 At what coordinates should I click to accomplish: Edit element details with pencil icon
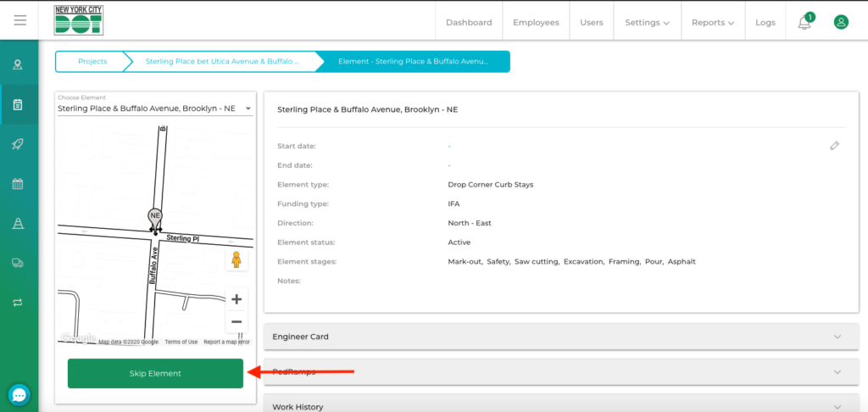[x=834, y=146]
